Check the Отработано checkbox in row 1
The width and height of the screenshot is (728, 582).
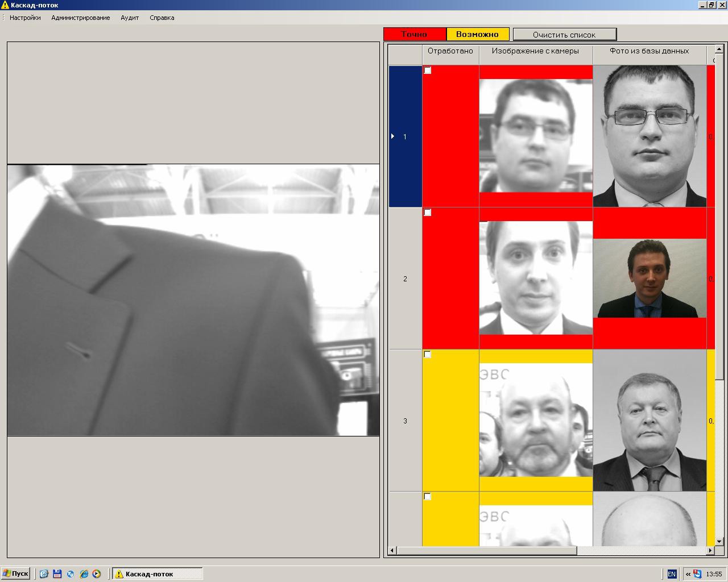tap(428, 70)
